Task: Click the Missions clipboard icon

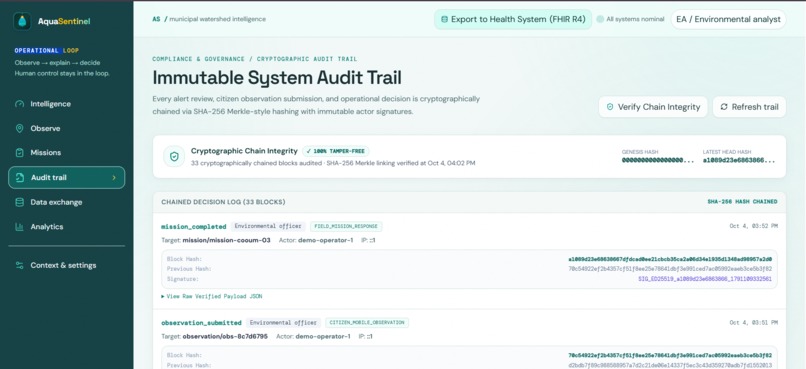Action: coord(20,153)
